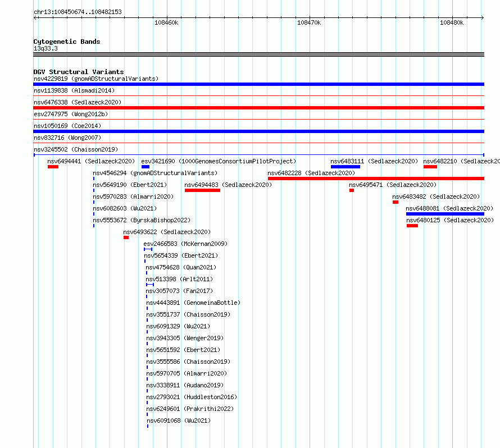
Task: Click the nsv6482210 variant label
Action: 461,161
